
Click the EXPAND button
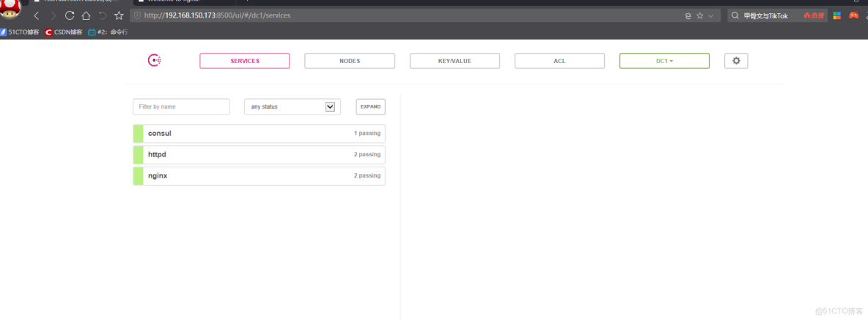(370, 106)
